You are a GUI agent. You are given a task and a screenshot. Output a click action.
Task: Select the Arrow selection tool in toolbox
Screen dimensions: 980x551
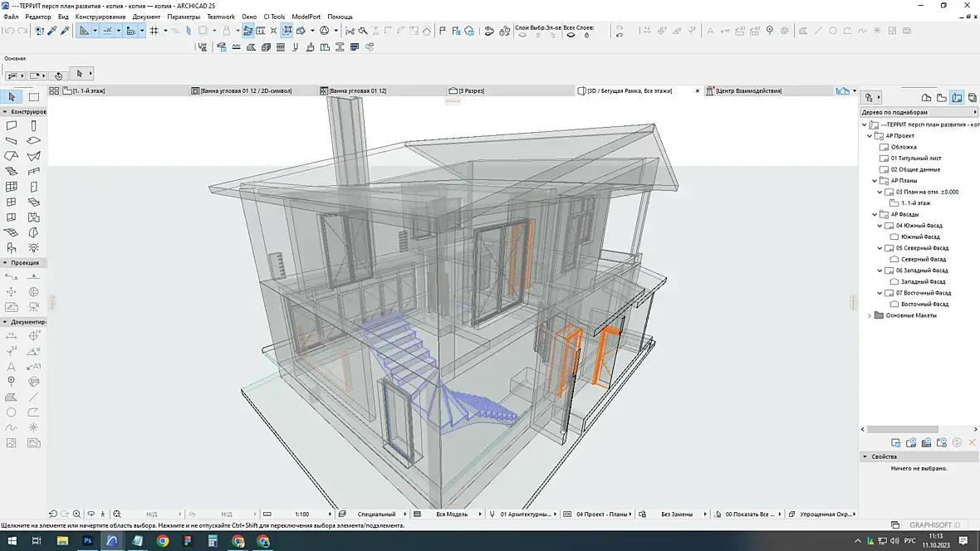[x=12, y=97]
